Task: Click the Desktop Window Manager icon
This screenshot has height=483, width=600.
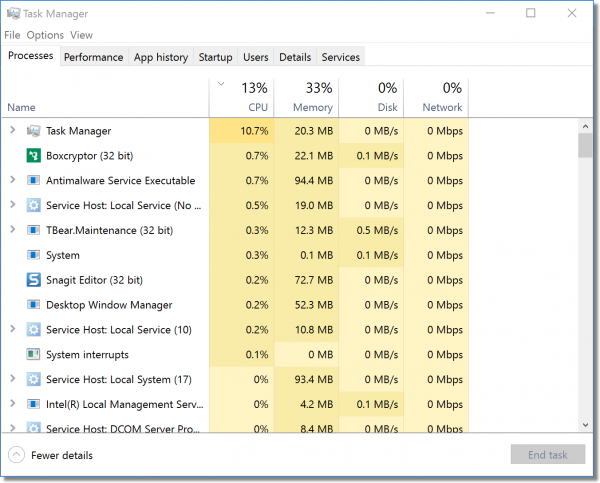Action: point(33,305)
